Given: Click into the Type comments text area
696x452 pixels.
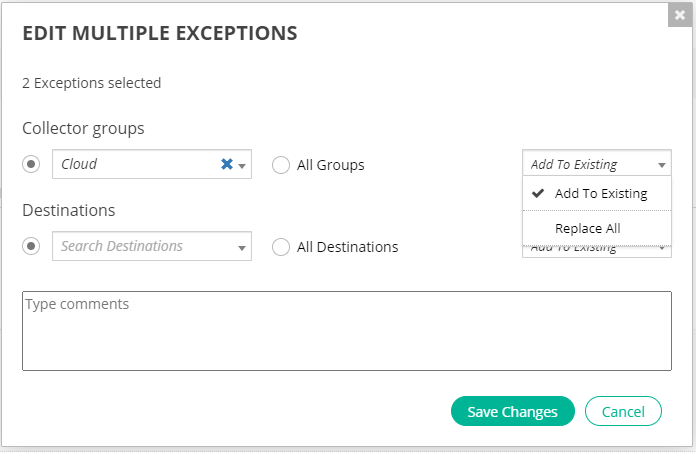Looking at the screenshot, I should (x=346, y=331).
